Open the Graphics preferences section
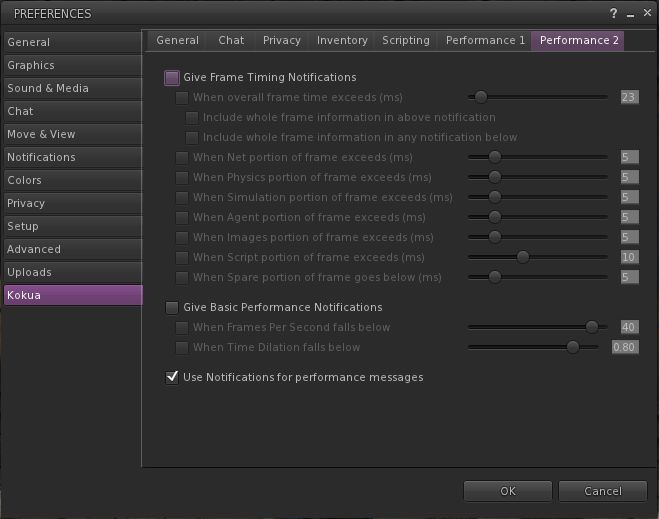This screenshot has width=659, height=519. (72, 65)
